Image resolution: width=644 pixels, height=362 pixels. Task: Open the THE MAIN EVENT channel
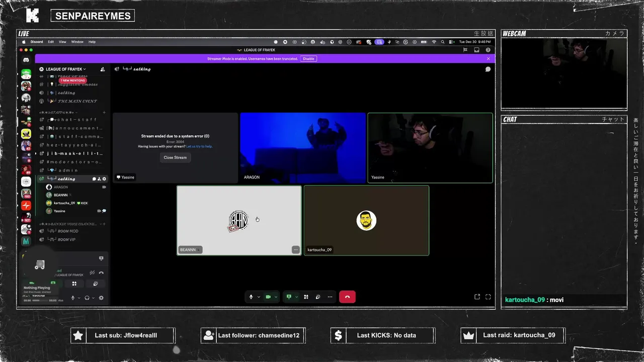[x=73, y=101]
